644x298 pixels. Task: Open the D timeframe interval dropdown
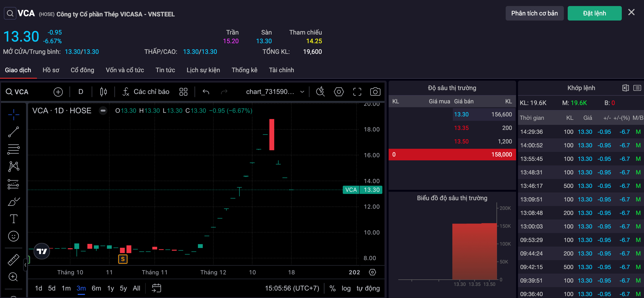tap(80, 92)
